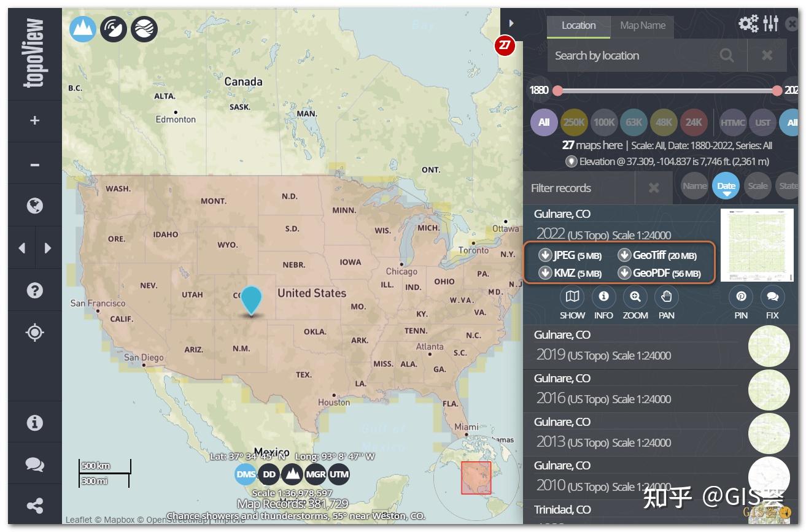This screenshot has height=532, width=806.
Task: Click the terrain basemap mountain icon
Action: click(x=82, y=28)
